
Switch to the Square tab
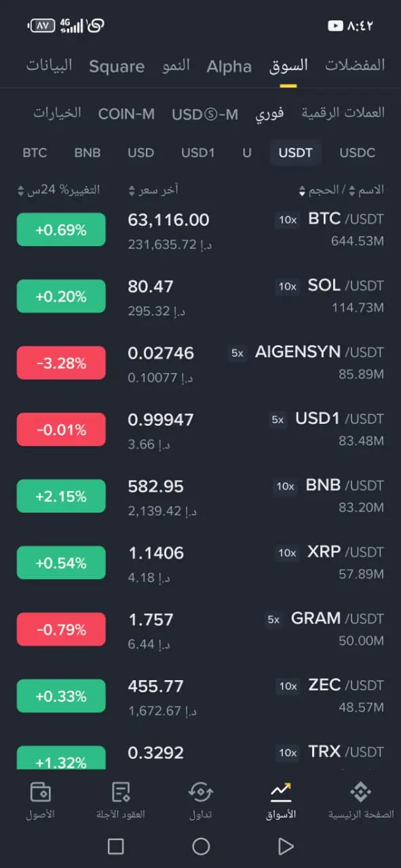tap(117, 66)
